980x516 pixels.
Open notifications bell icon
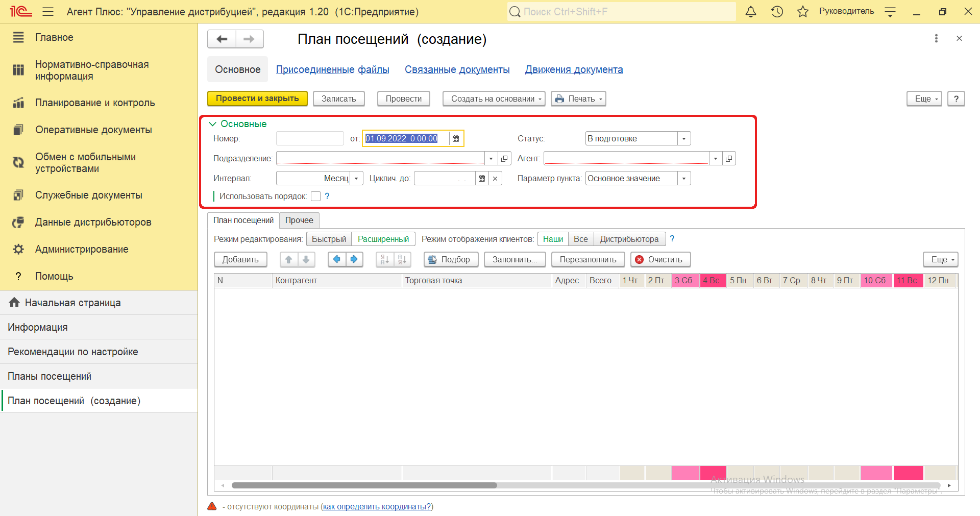pos(751,11)
